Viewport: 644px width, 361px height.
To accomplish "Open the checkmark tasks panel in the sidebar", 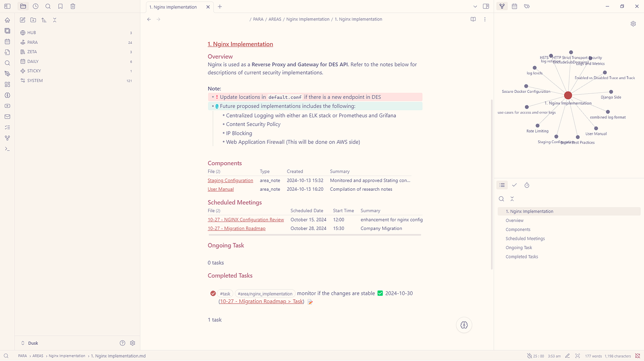I will point(515,185).
